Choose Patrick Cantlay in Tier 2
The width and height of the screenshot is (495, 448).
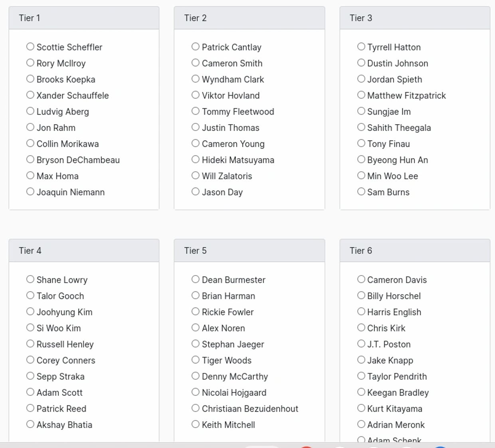tap(196, 47)
